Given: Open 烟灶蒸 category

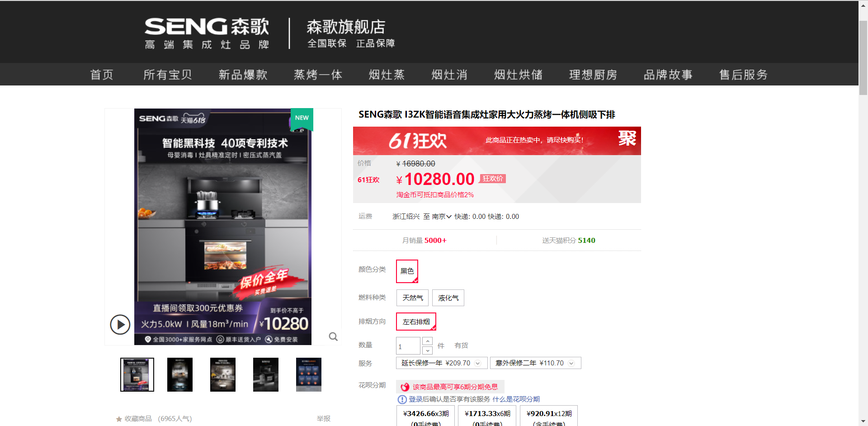Looking at the screenshot, I should (x=387, y=75).
